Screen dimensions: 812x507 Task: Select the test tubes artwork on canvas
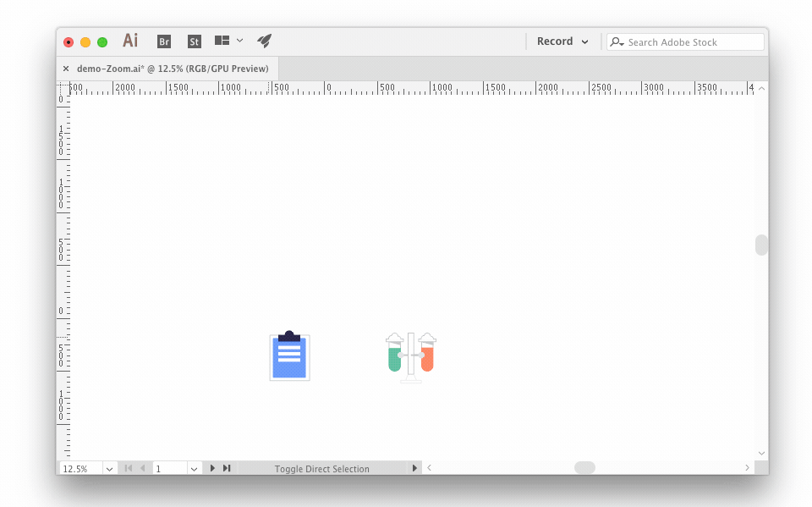411,355
